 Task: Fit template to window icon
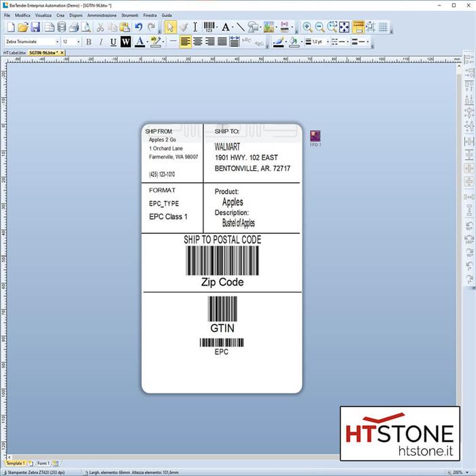point(344,27)
